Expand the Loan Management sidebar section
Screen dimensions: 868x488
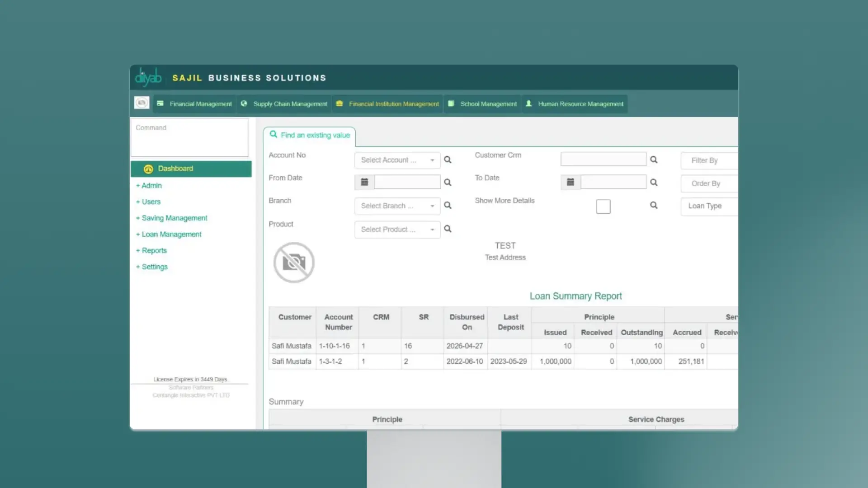point(169,234)
